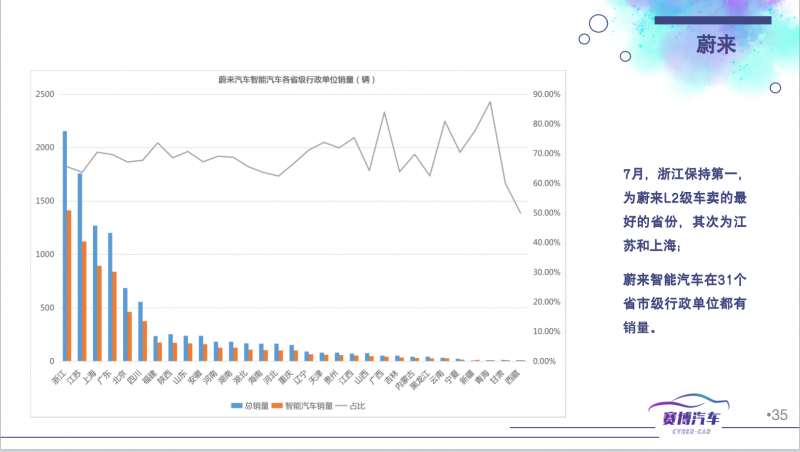Click the 安徽 axis label

tap(195, 376)
